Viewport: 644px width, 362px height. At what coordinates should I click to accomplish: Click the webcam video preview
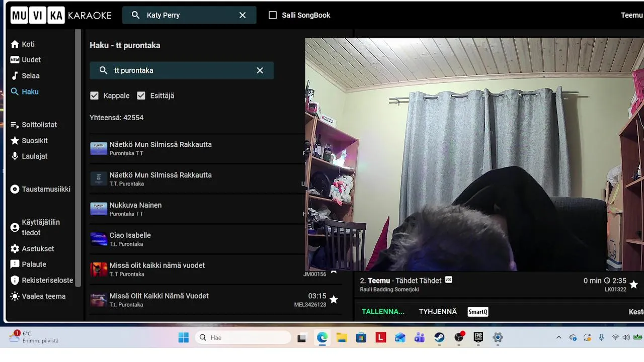click(474, 154)
